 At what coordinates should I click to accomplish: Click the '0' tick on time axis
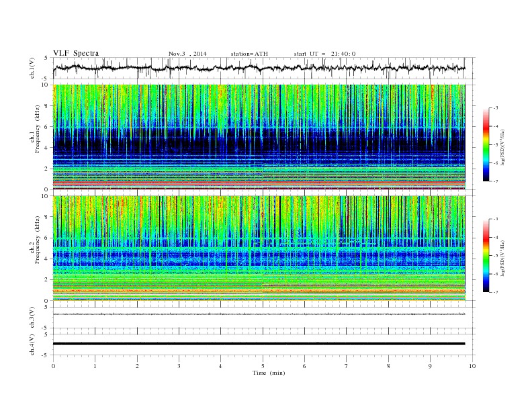click(x=53, y=366)
